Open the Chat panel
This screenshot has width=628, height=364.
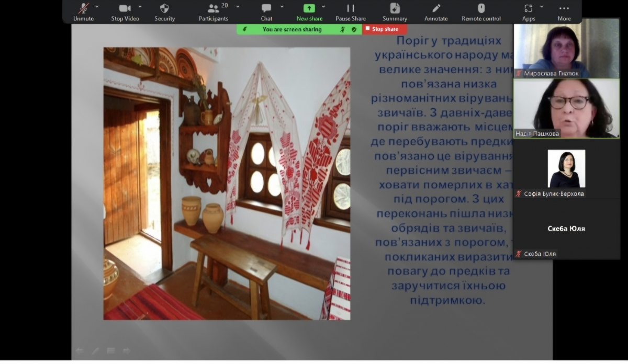click(266, 12)
